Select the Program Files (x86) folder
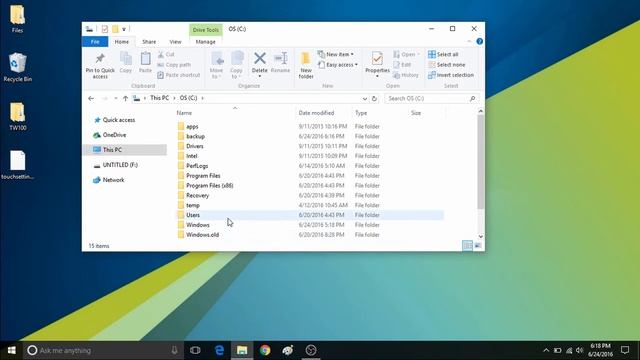Viewport: 640px width, 360px height. click(310, 185)
